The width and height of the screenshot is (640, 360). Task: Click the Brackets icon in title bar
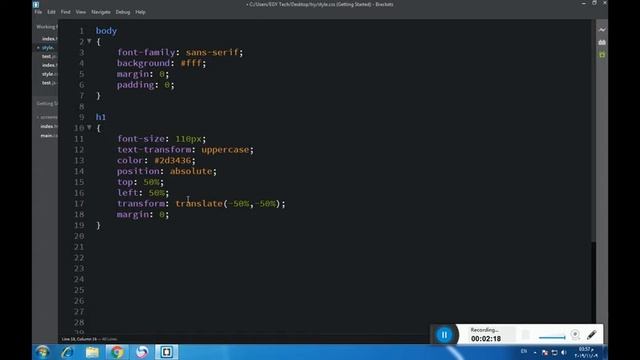coord(36,4)
